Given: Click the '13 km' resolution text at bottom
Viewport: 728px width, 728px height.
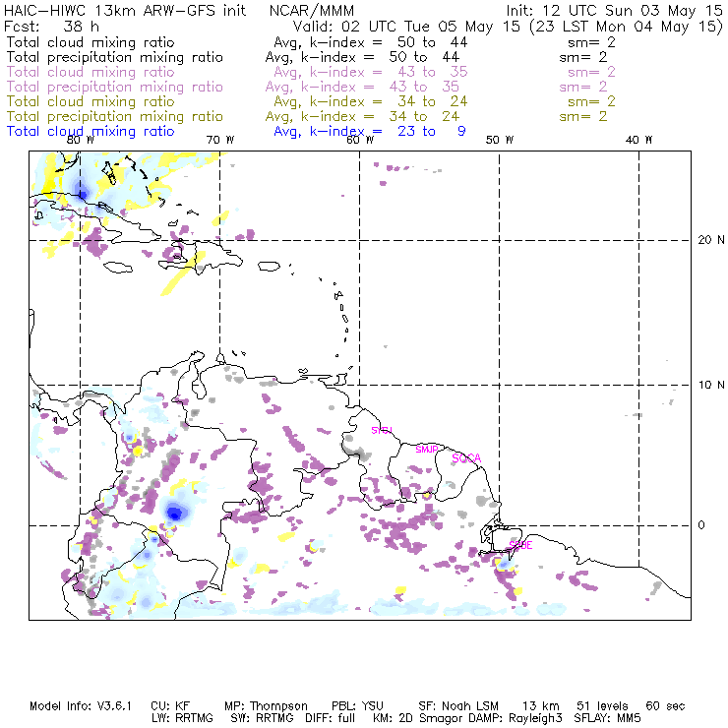Looking at the screenshot, I should coord(540,706).
